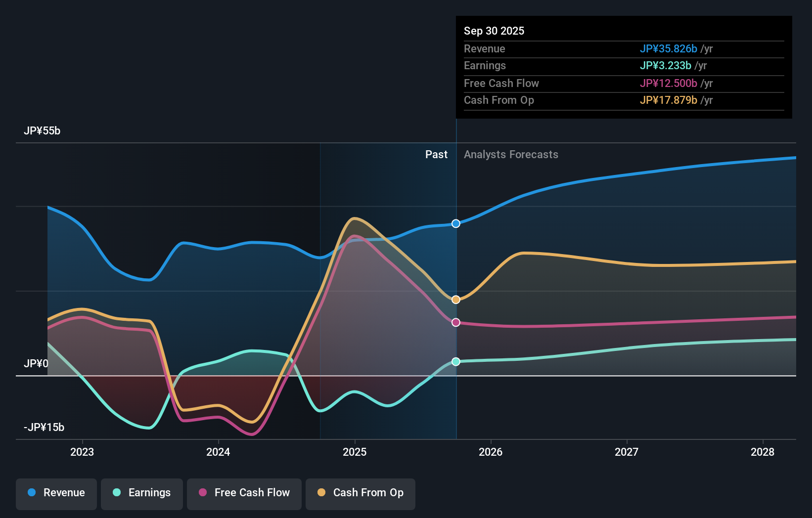Expand the Cash From Op tooltip row
This screenshot has height=518, width=812.
(499, 100)
